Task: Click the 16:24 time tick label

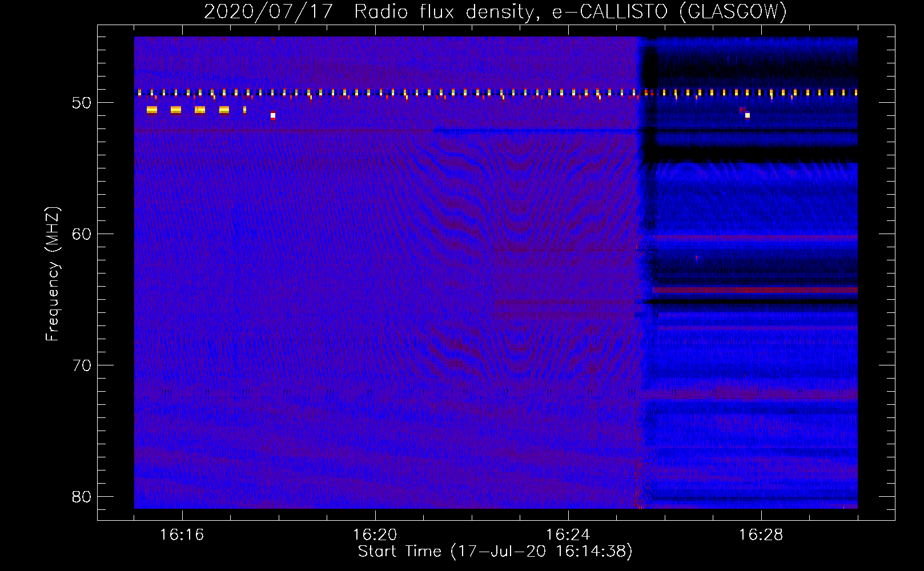Action: pyautogui.click(x=568, y=534)
